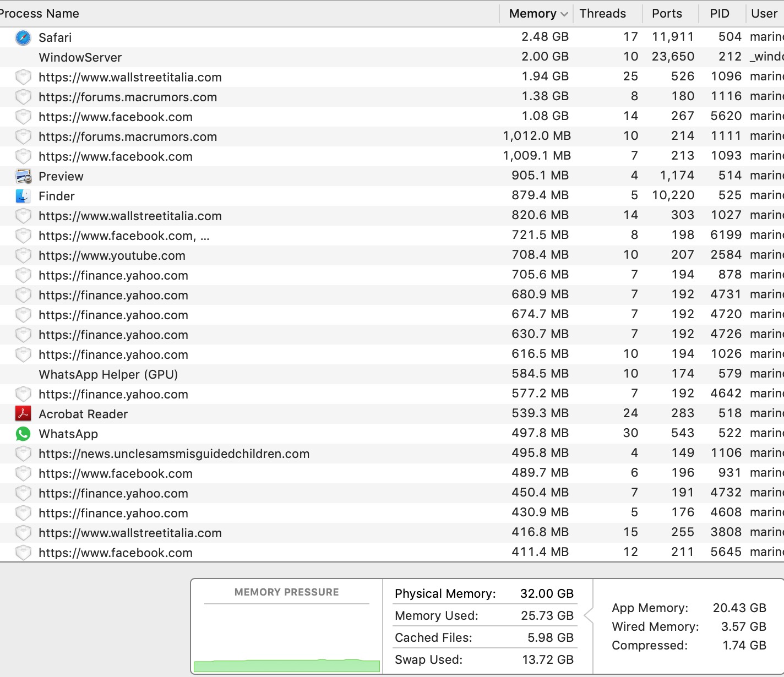Click the 1,012.0 MB memory cell
784x677 pixels.
(x=537, y=136)
